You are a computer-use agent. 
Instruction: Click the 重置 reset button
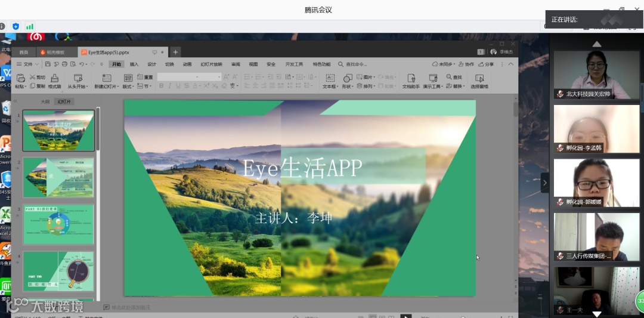145,77
